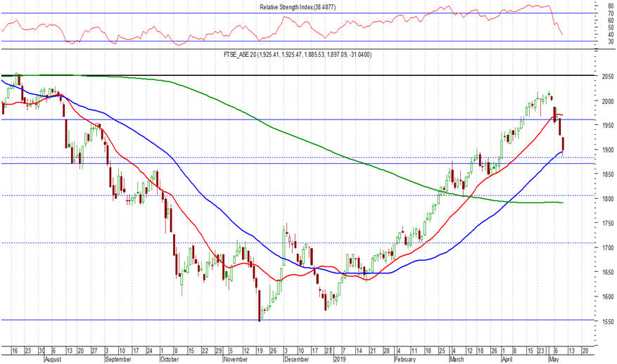This screenshot has height=364, width=617.
Task: Click the 50 label on RSI axis
Action: [x=611, y=27]
